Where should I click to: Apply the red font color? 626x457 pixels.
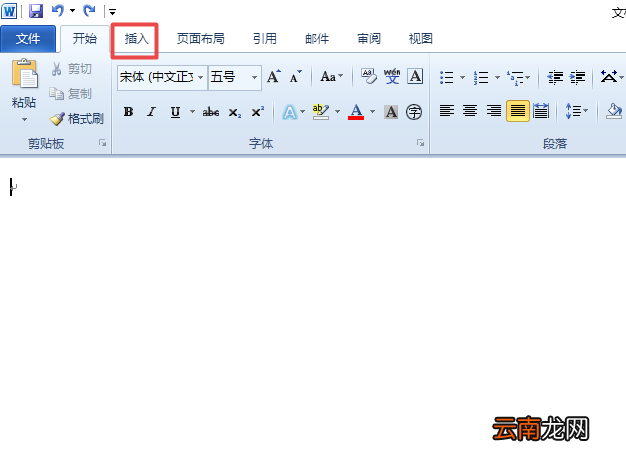coord(356,112)
